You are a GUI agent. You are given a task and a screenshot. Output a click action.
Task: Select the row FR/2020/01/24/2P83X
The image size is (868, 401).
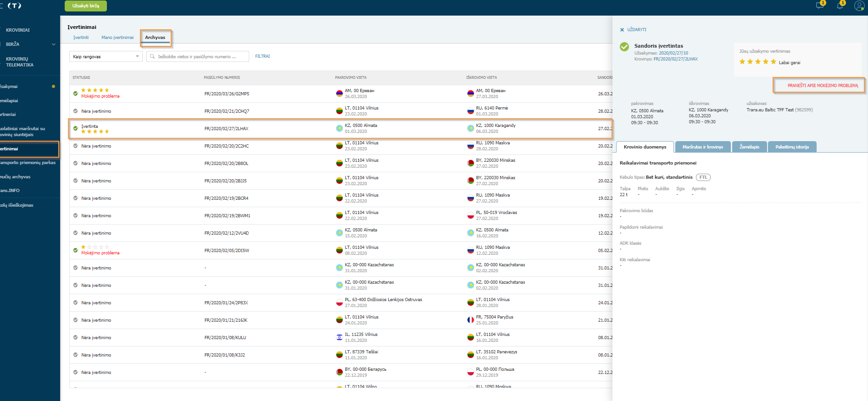coord(341,302)
